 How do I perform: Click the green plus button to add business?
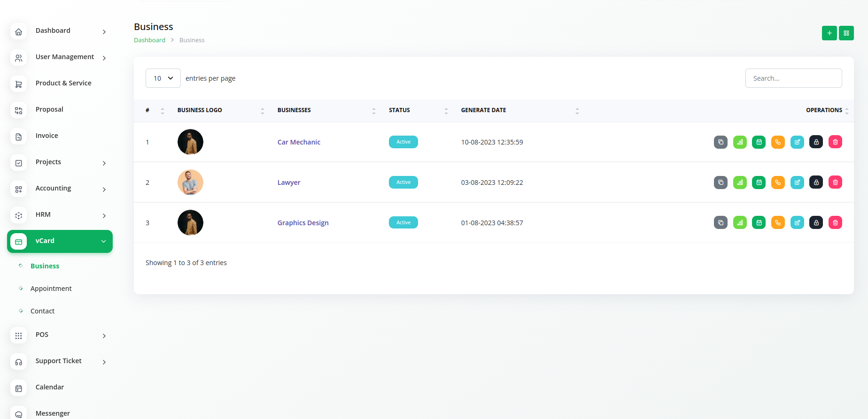coord(829,33)
